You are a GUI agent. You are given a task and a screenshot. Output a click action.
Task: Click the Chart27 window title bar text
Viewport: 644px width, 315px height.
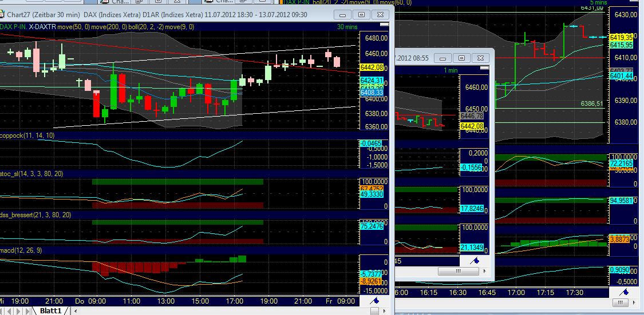[x=157, y=15]
